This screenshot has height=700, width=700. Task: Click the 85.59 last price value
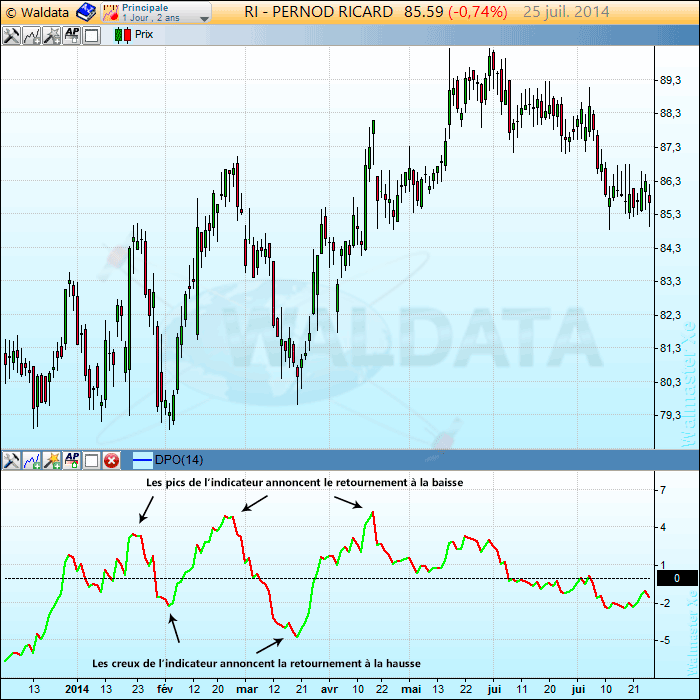(x=424, y=12)
